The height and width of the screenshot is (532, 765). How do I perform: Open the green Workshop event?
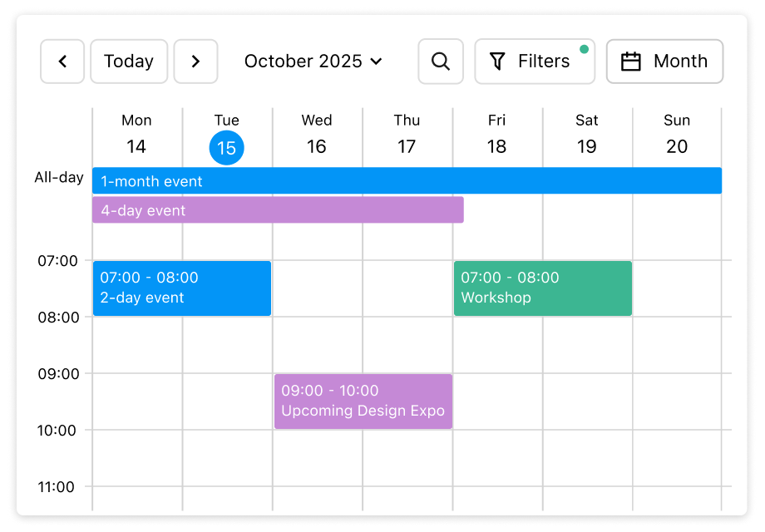542,288
